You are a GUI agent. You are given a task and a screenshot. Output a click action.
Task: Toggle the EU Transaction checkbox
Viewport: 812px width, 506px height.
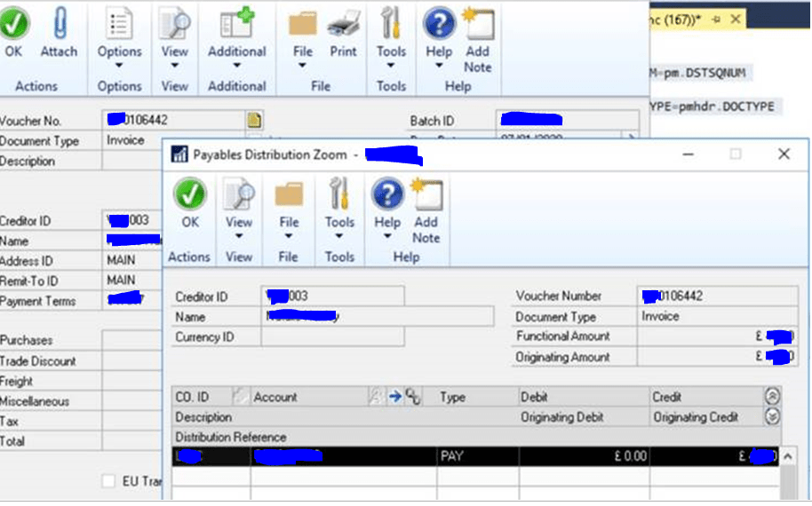point(108,481)
